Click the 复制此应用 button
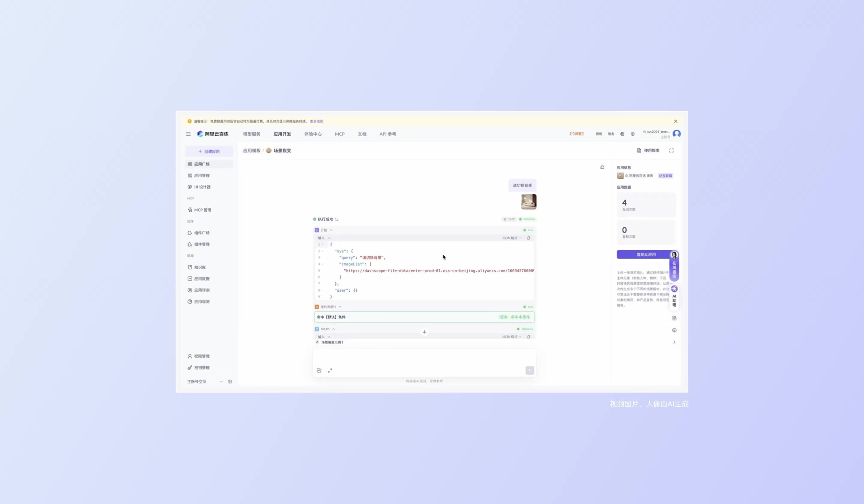Image resolution: width=864 pixels, height=504 pixels. pyautogui.click(x=646, y=254)
